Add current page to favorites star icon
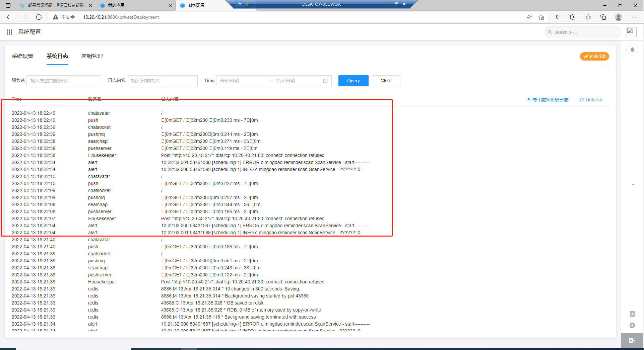The height and width of the screenshot is (350, 644). click(541, 17)
